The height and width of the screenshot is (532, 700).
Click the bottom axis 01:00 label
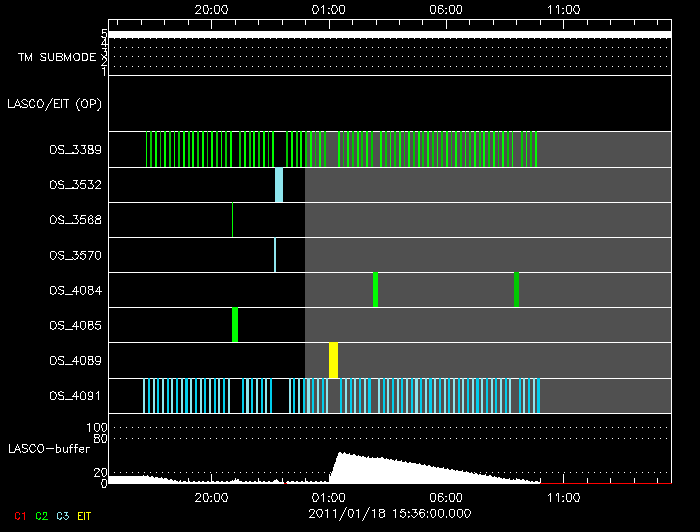tap(329, 498)
